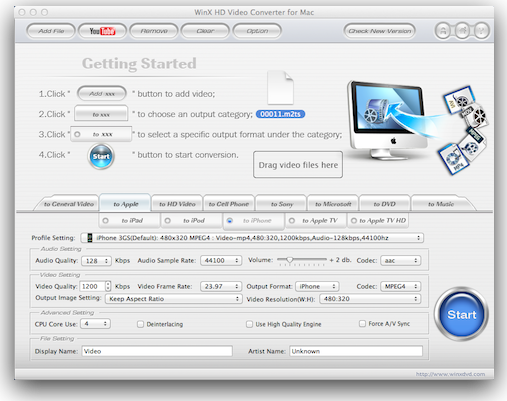Open the Video Frame Rate dropdown
Screen dimensions: 507x401
point(221,286)
